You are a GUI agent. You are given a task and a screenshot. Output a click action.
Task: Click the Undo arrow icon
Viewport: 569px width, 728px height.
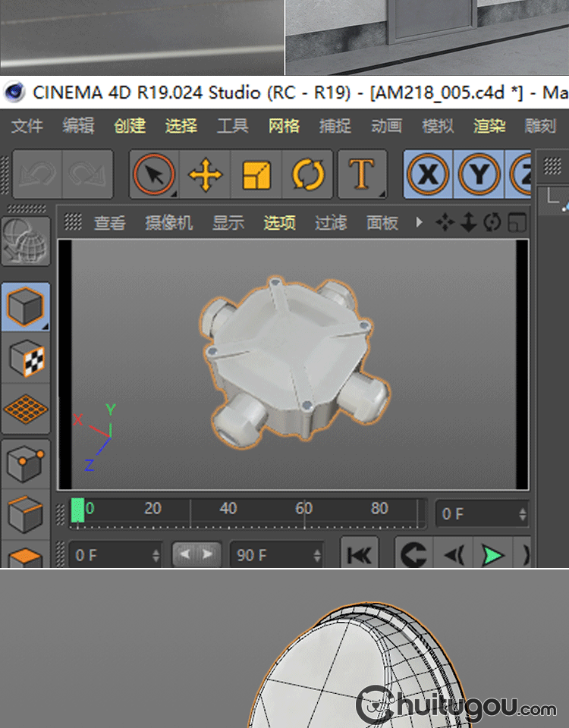(37, 174)
